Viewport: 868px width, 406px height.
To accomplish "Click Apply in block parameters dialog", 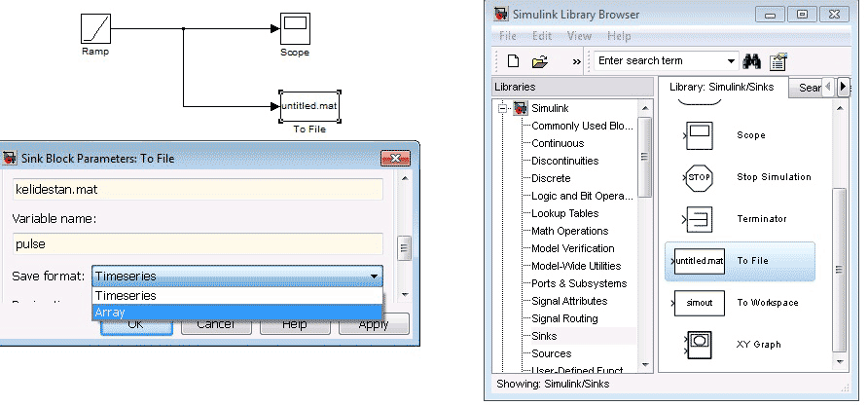I will point(374,324).
